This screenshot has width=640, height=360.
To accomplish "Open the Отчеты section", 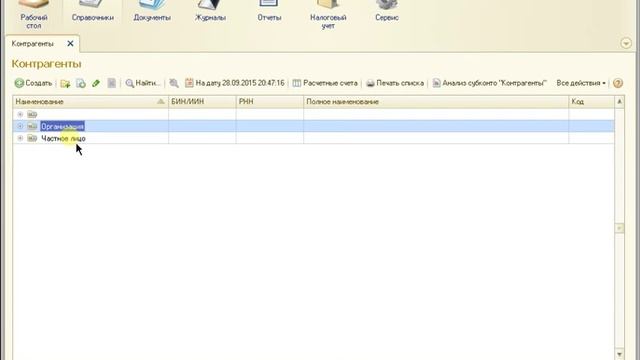I will pyautogui.click(x=269, y=12).
